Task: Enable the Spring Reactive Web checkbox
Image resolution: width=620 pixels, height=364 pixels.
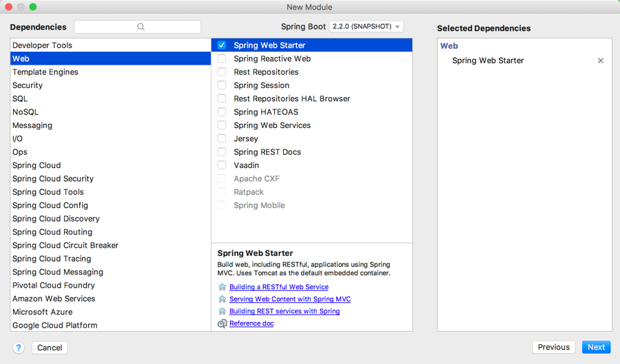Action: click(x=222, y=58)
